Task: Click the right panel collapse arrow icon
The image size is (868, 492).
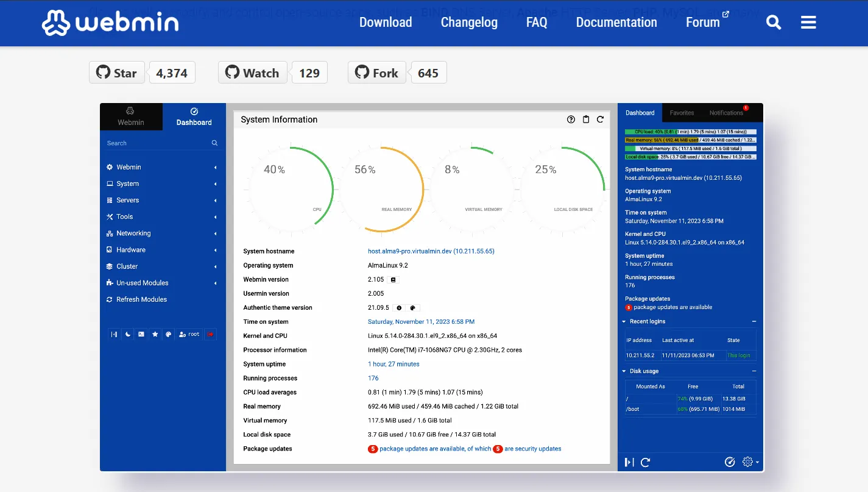Action: (629, 462)
